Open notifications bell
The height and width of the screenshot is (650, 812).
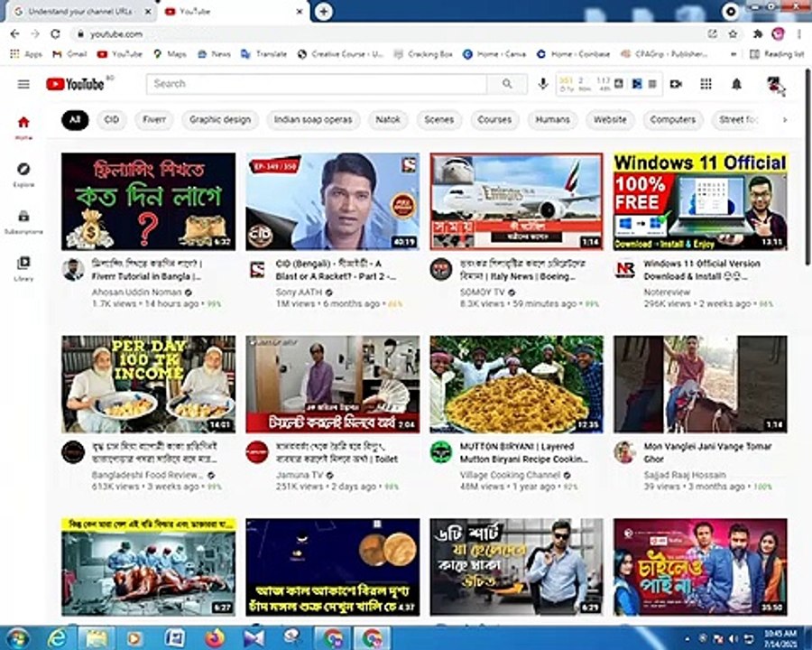tap(736, 84)
